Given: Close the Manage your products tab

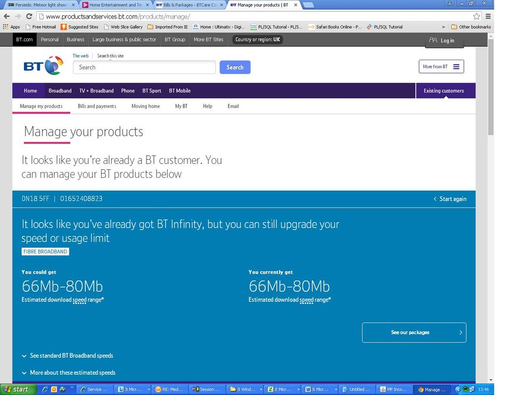Looking at the screenshot, I should tap(296, 5).
